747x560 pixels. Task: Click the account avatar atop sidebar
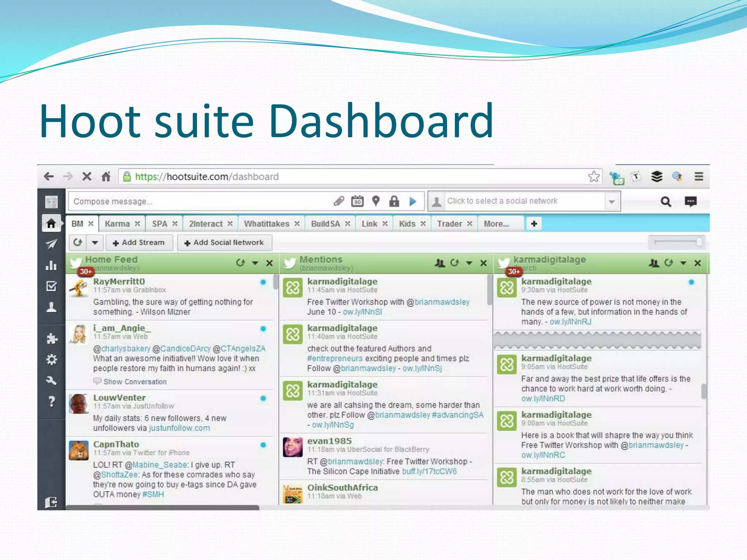click(51, 202)
